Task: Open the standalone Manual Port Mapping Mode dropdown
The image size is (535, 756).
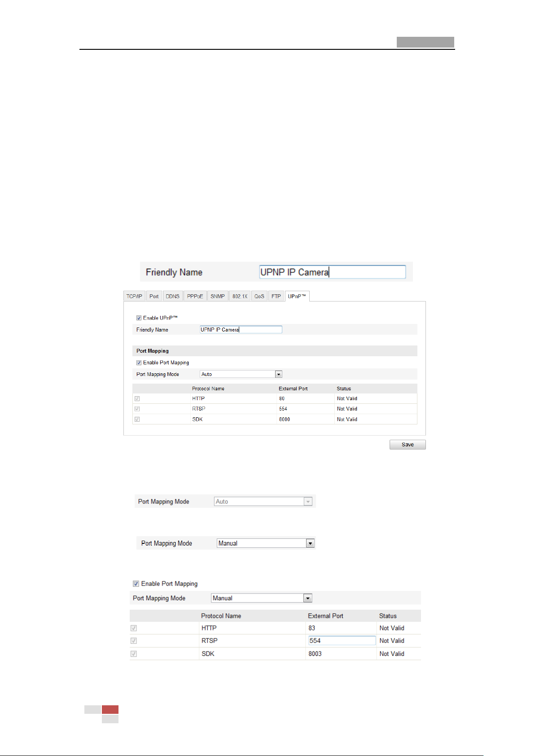Action: 266,543
